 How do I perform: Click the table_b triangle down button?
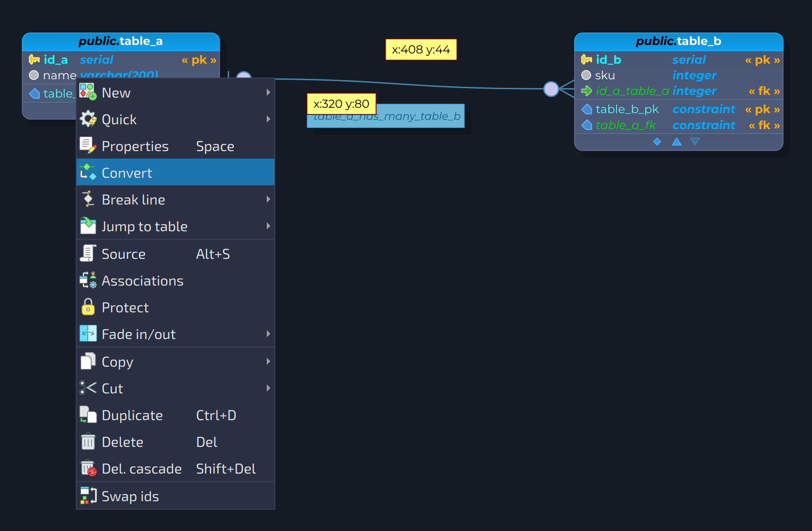point(695,142)
